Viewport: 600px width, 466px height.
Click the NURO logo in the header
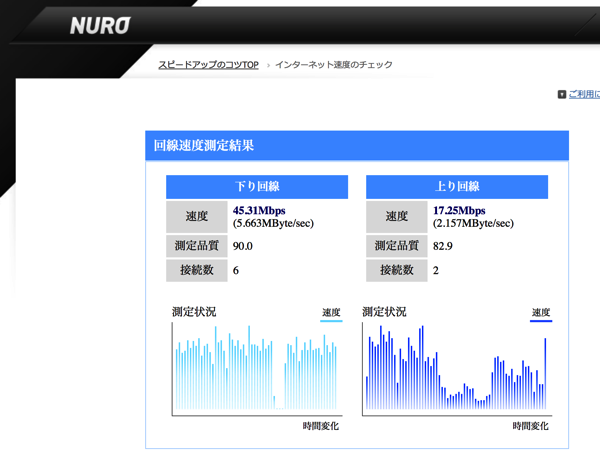(x=99, y=25)
